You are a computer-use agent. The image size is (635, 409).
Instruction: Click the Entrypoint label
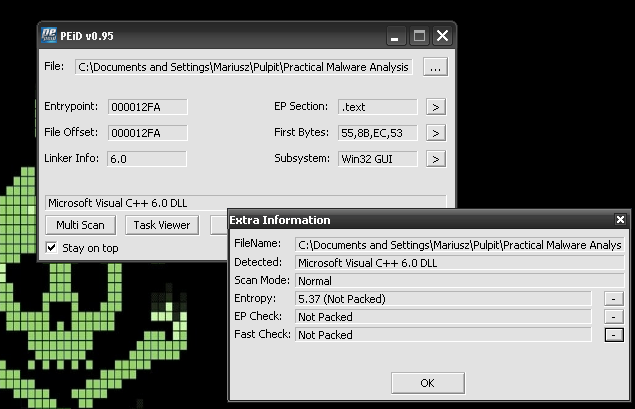(71, 107)
